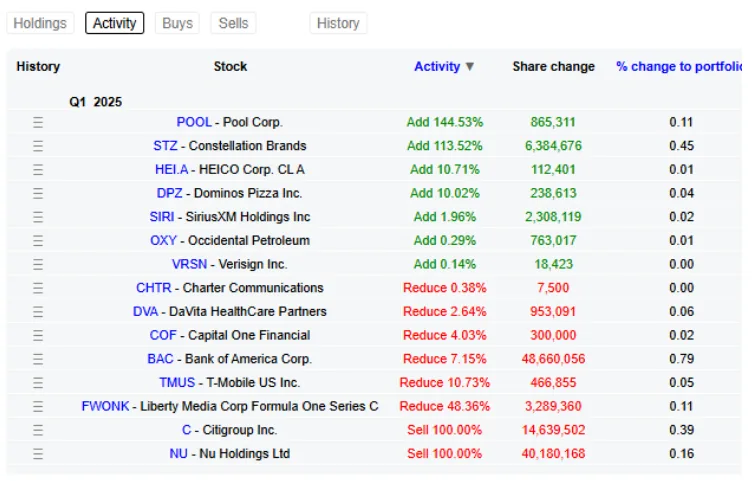Screen dimensions: 752x481
Task: Open history icon for VRSN row
Action: (38, 264)
